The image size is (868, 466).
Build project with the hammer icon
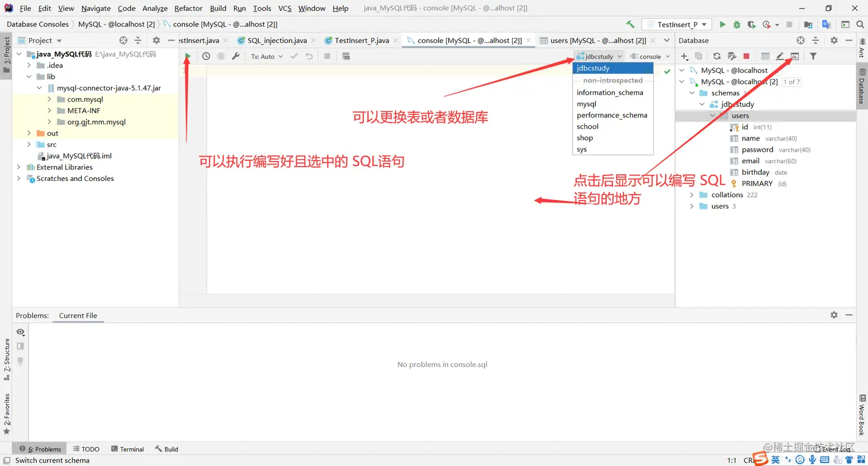pyautogui.click(x=630, y=25)
